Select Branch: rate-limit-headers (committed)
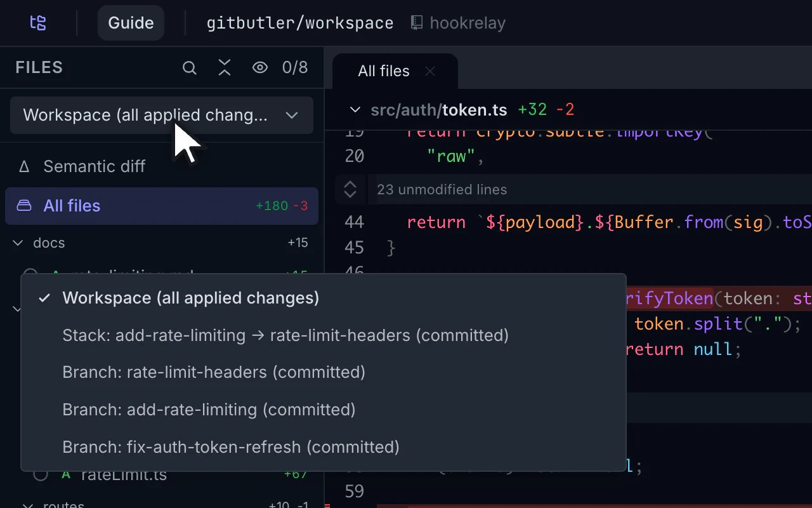The height and width of the screenshot is (508, 812). [324, 372]
